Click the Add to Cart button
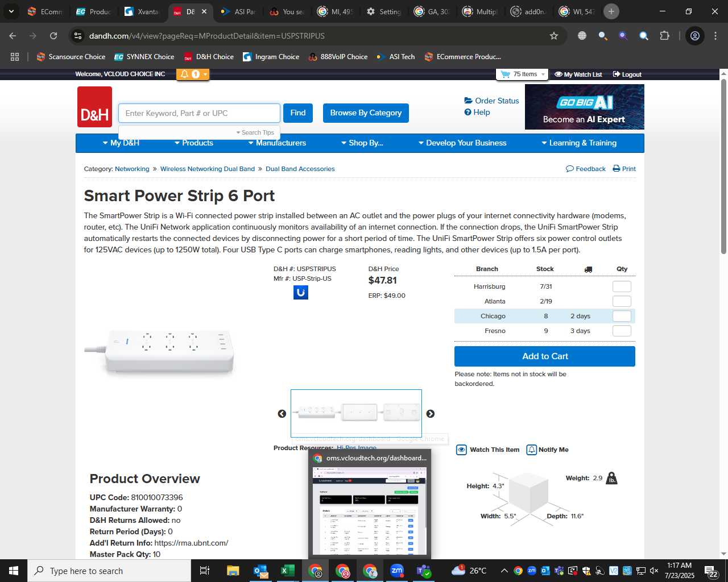 (x=545, y=356)
